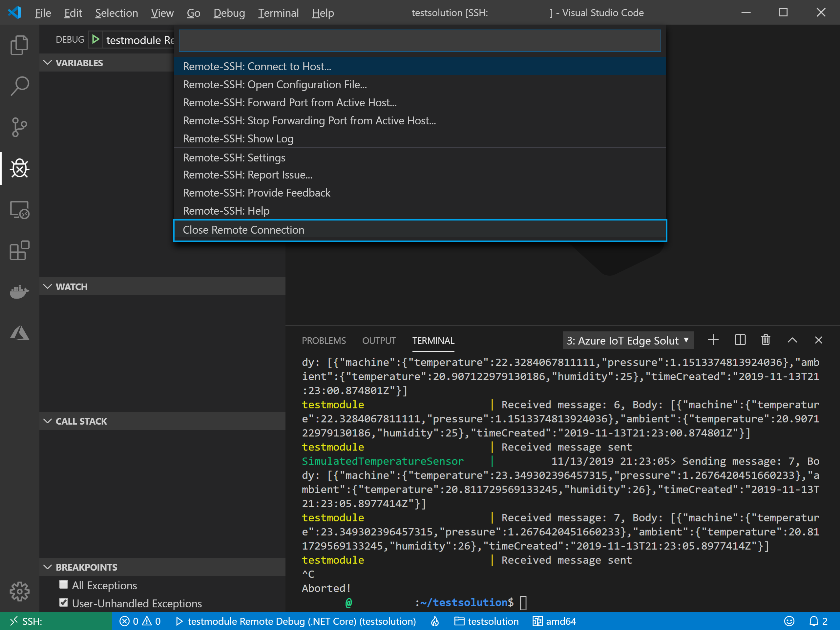This screenshot has height=630, width=840.
Task: Switch to the PROBLEMS tab
Action: click(324, 341)
